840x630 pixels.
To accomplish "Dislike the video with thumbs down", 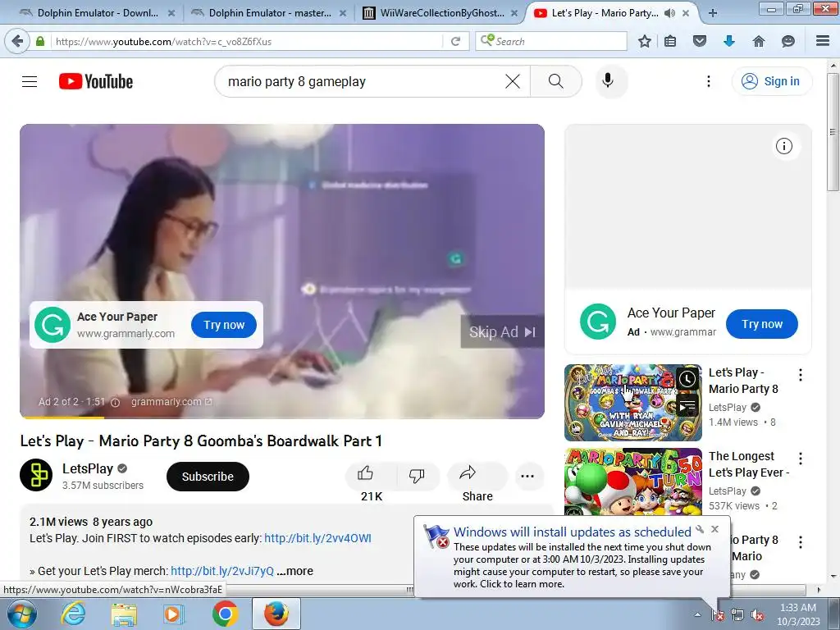I will (x=417, y=476).
